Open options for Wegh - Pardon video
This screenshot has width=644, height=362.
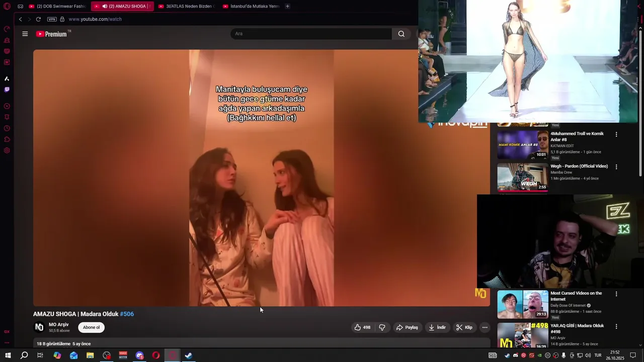coord(616,167)
